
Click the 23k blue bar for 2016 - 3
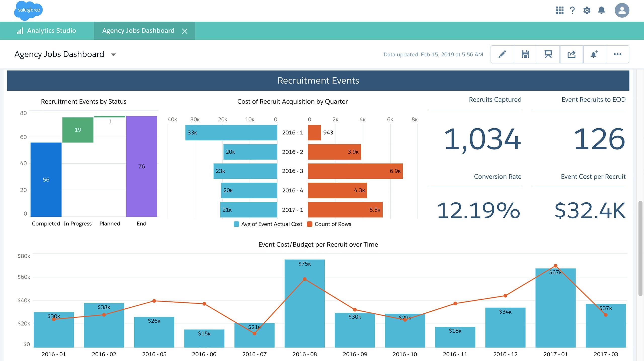pos(245,171)
